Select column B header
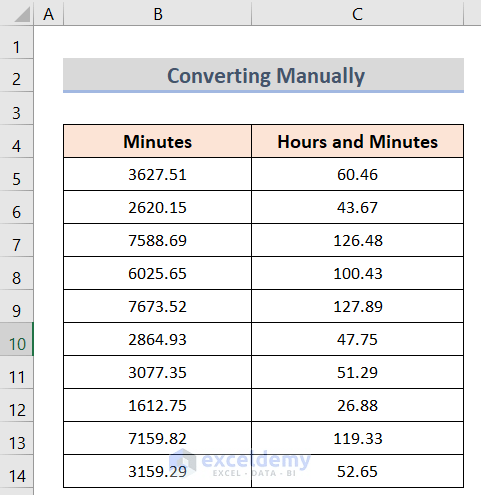Screen dimensions: 481x495 pos(157,13)
